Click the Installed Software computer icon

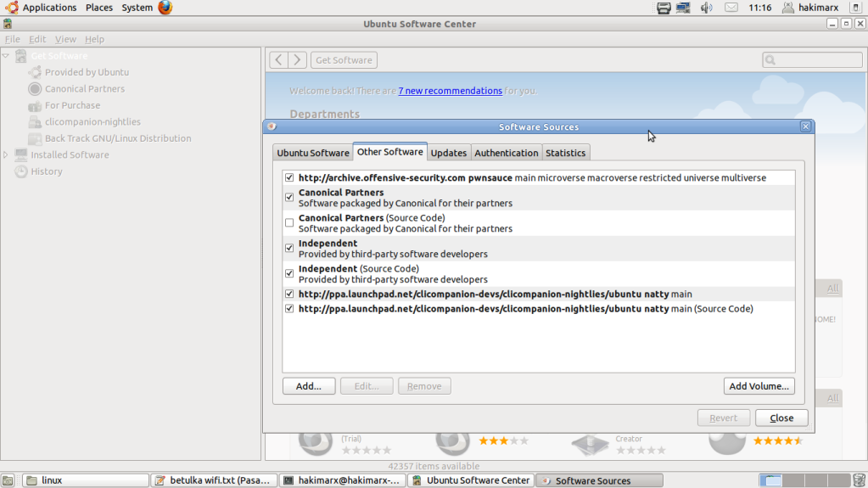(21, 154)
